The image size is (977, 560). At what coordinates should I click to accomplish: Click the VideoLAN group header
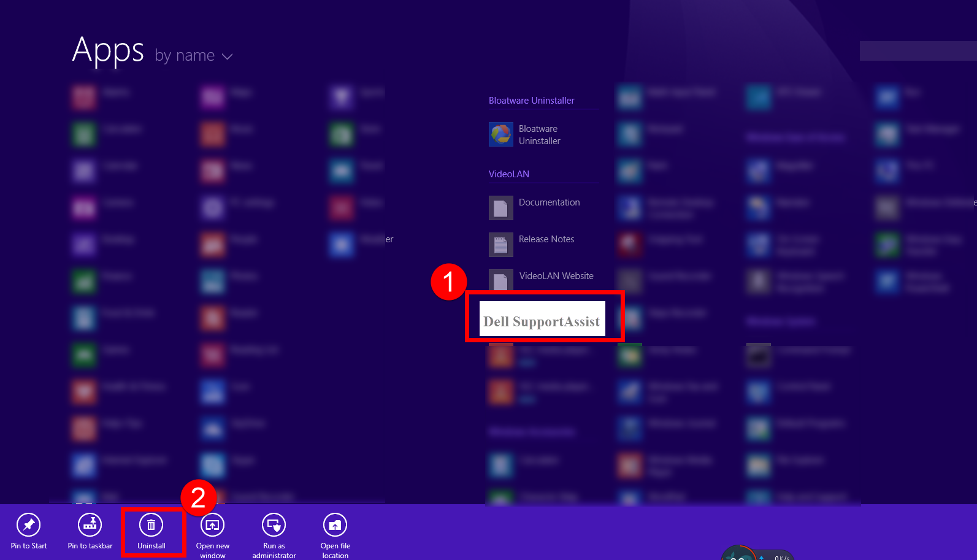click(509, 174)
